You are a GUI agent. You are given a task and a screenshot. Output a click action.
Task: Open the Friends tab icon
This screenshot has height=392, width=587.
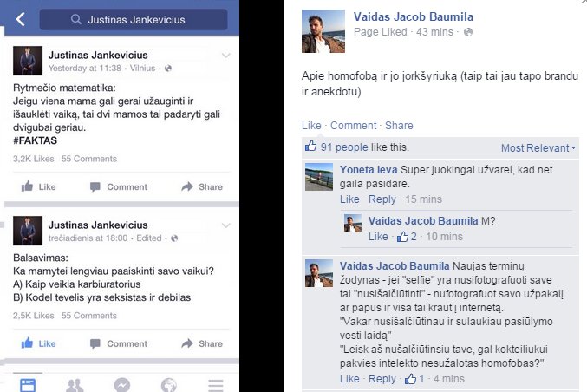(75, 385)
